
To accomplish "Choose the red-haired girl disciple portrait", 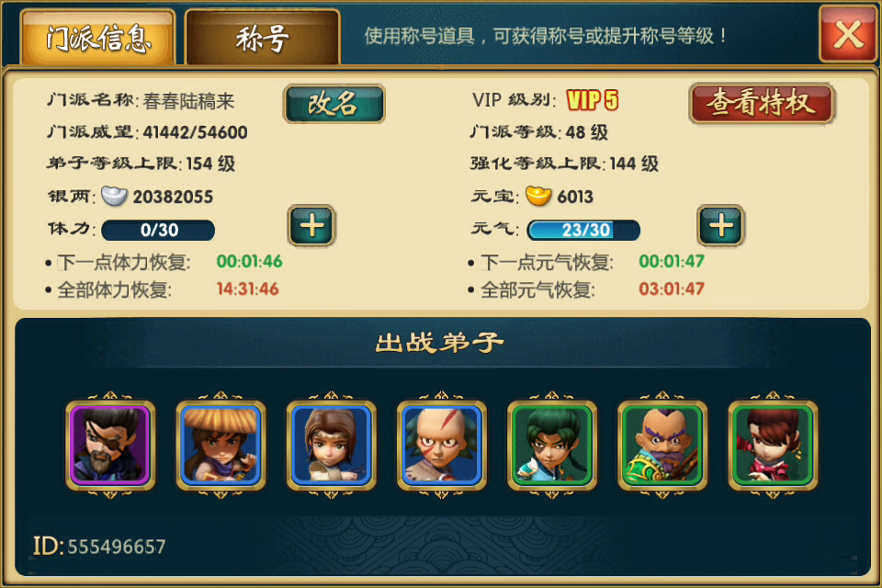I will (x=773, y=445).
